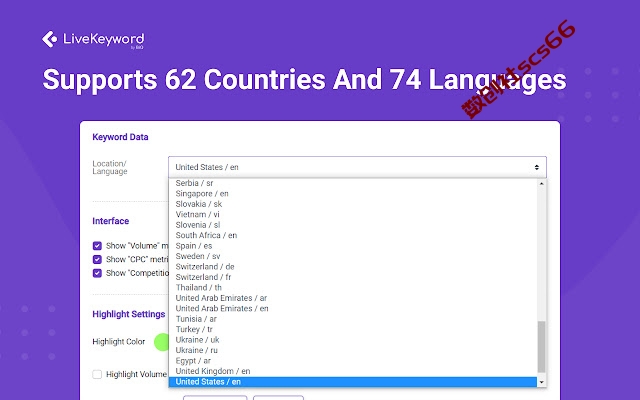Select Ukraine / ru option
This screenshot has width=640, height=400.
[x=353, y=350]
